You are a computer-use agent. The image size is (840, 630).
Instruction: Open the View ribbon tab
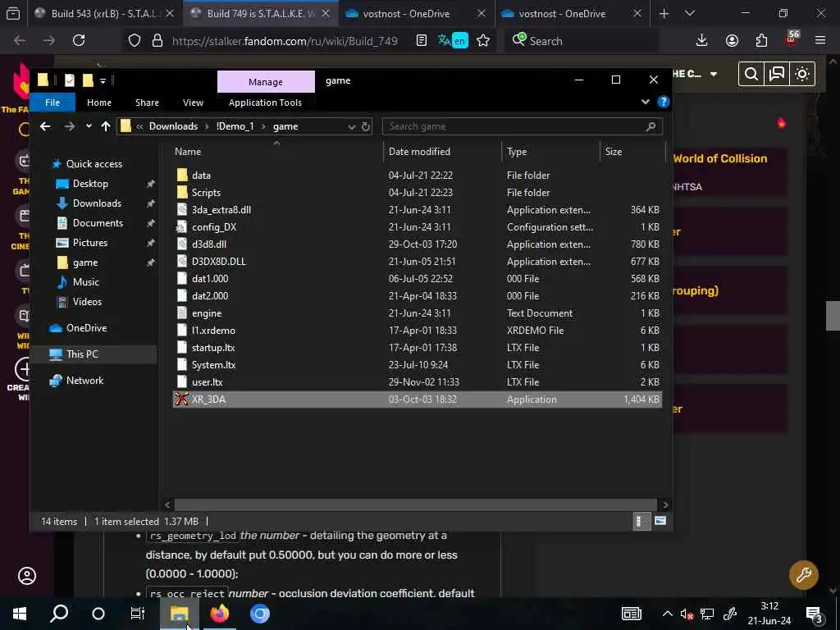[x=193, y=103]
